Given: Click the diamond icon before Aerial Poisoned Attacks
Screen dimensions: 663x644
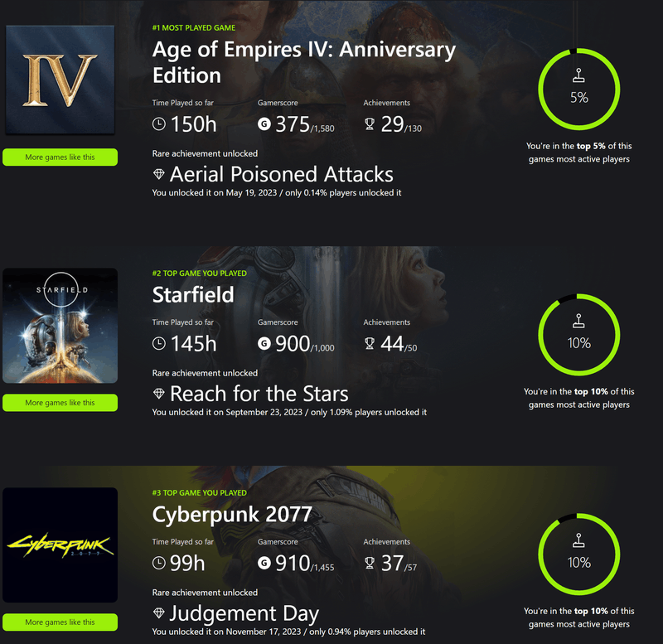Looking at the screenshot, I should pyautogui.click(x=160, y=175).
